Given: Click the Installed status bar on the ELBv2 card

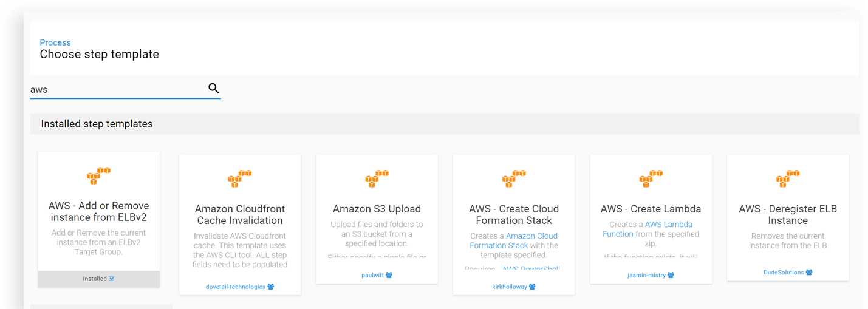Looking at the screenshot, I should pos(99,279).
